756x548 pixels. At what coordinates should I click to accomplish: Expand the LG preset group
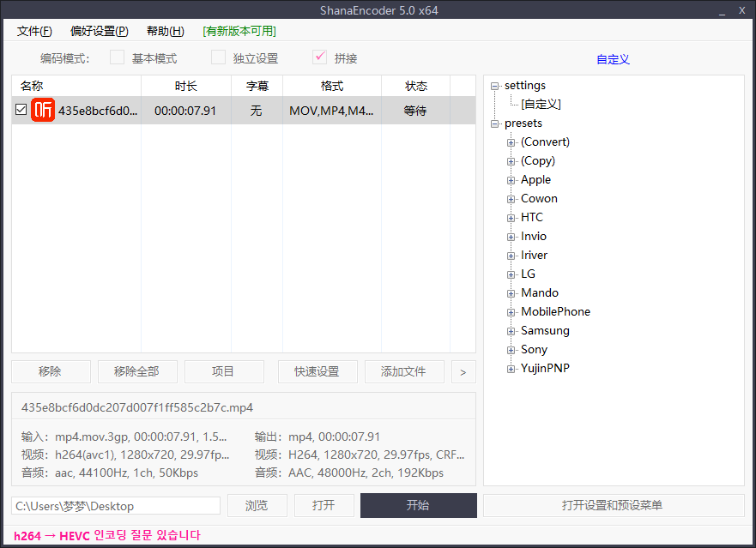click(x=511, y=274)
